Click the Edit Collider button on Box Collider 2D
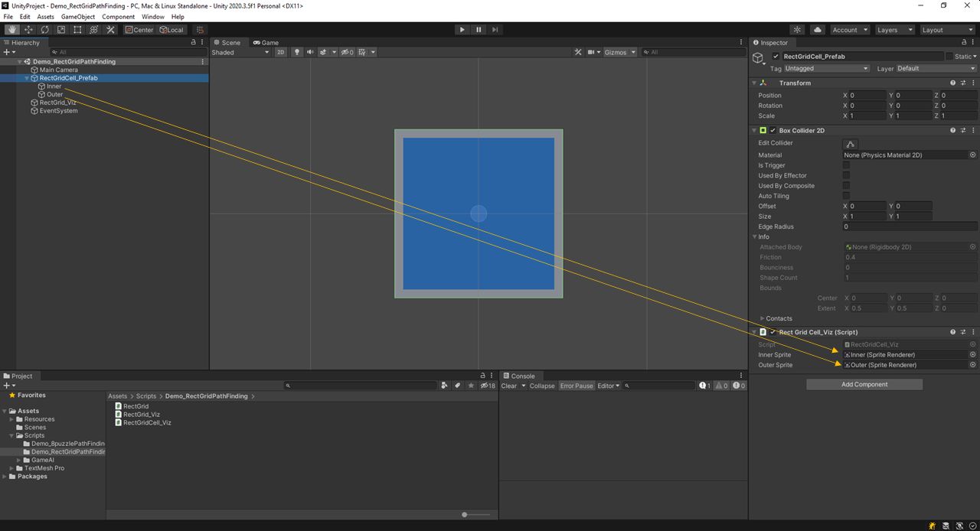The width and height of the screenshot is (980, 531). [x=850, y=143]
